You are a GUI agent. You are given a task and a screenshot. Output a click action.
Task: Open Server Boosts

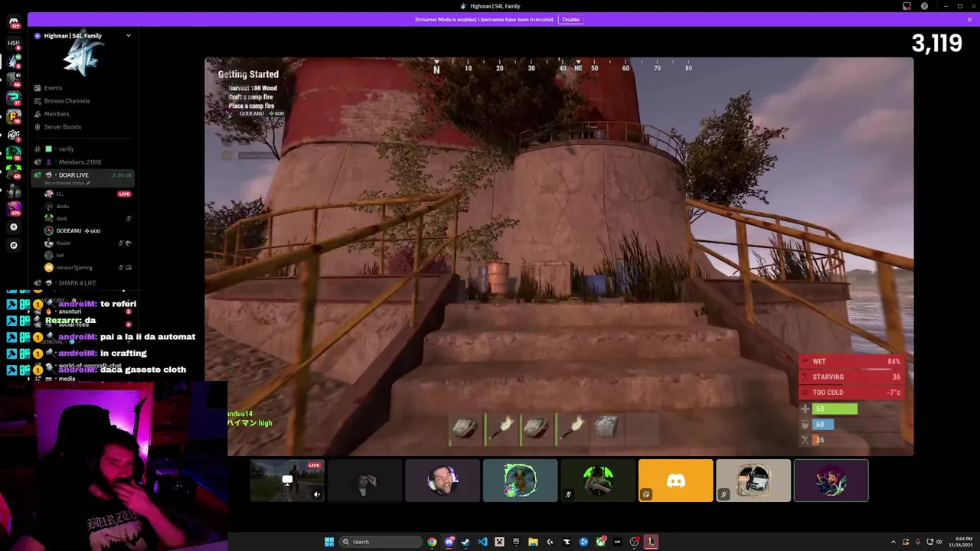82,127
